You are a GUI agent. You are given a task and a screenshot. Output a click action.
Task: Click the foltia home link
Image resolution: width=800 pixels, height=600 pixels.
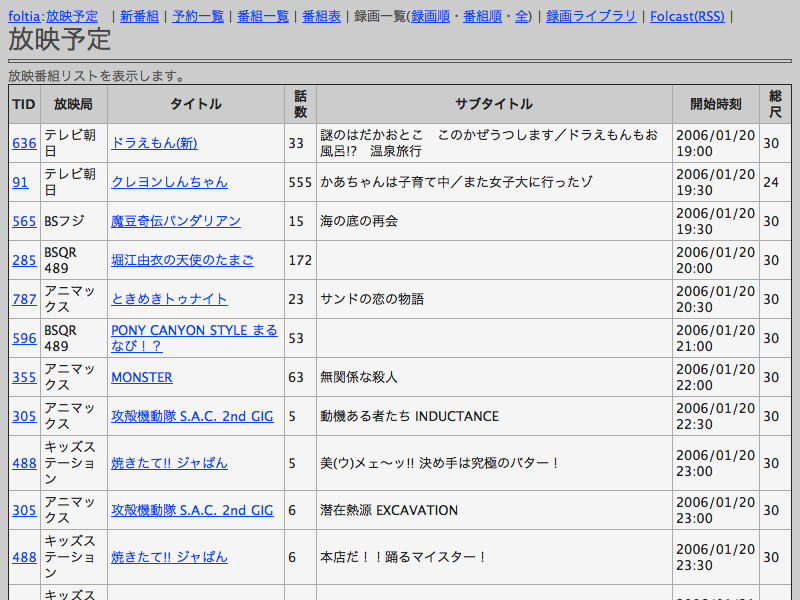24,16
